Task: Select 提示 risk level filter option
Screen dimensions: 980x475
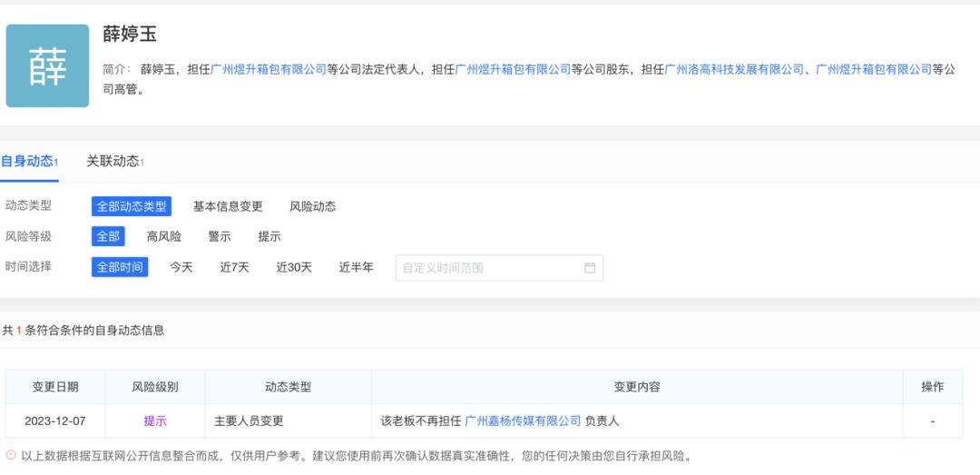Action: [x=269, y=236]
